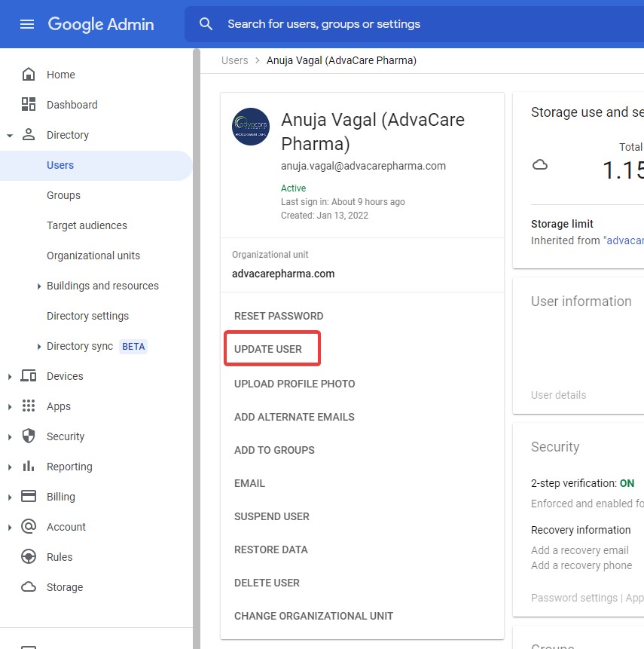Screen dimensions: 644x649
Task: Click the Dashboard grid icon
Action: click(x=29, y=104)
